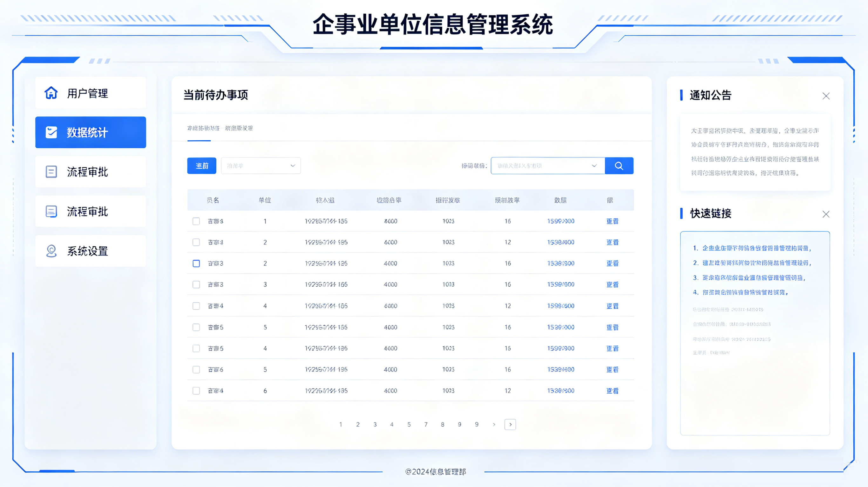This screenshot has height=487, width=868.
Task: Go to next page using the boxed arrow
Action: [510, 424]
